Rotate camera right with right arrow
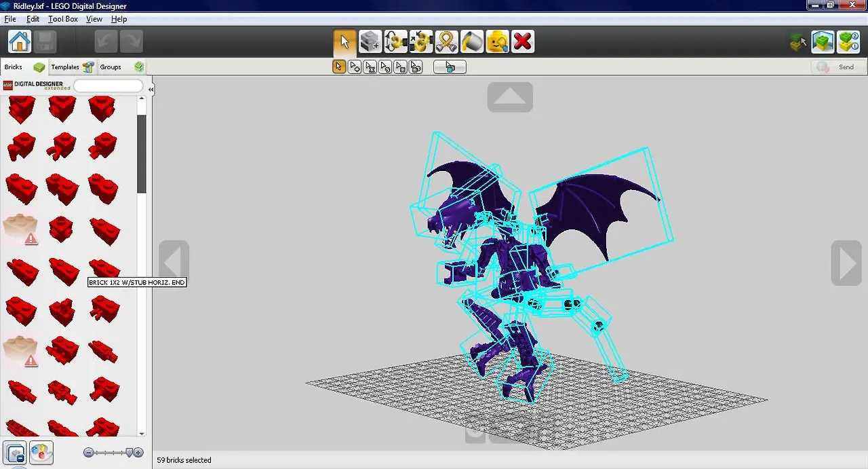 [846, 263]
